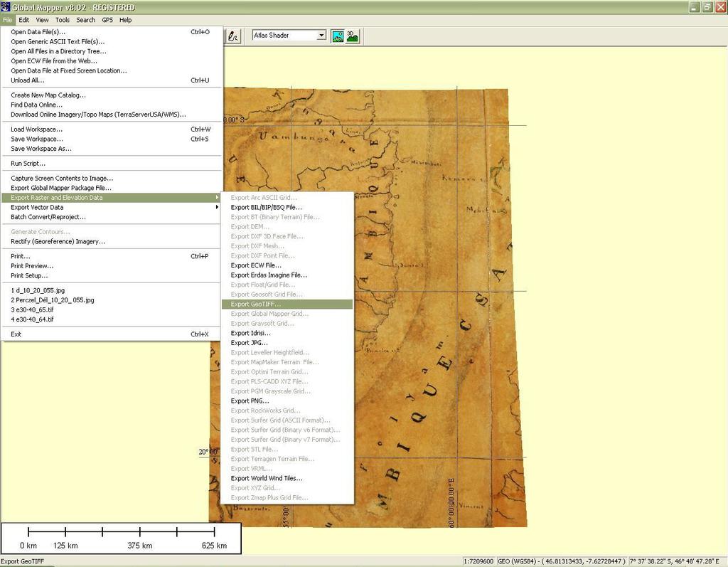
Task: Open recent file Perczel_Dél_10_20_ 055.jpg
Action: tap(111, 300)
